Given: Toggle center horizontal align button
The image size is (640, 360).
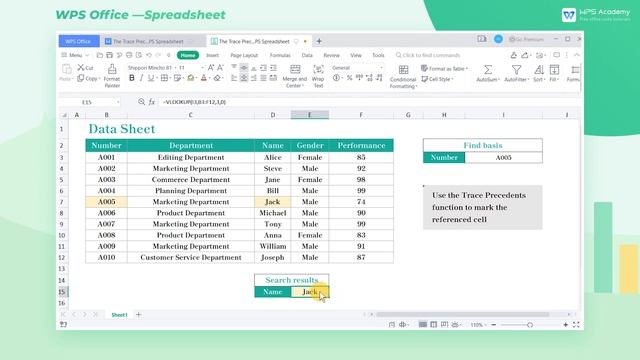Looking at the screenshot, I should [x=244, y=78].
